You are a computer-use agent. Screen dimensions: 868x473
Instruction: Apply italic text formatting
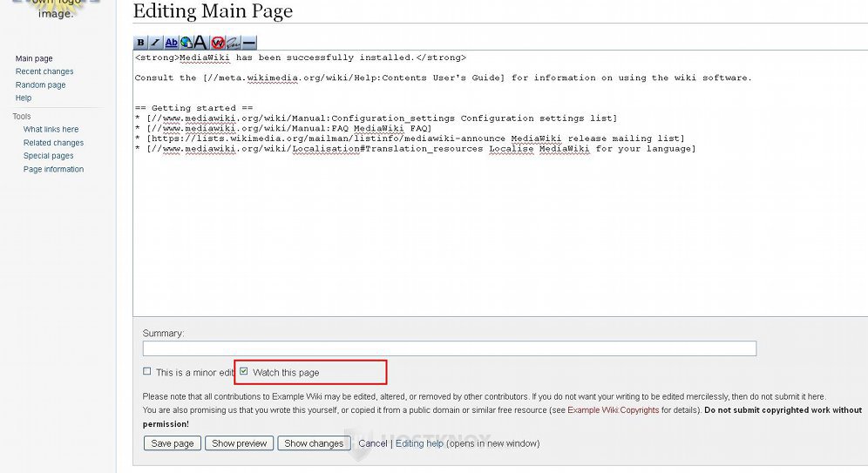point(155,43)
